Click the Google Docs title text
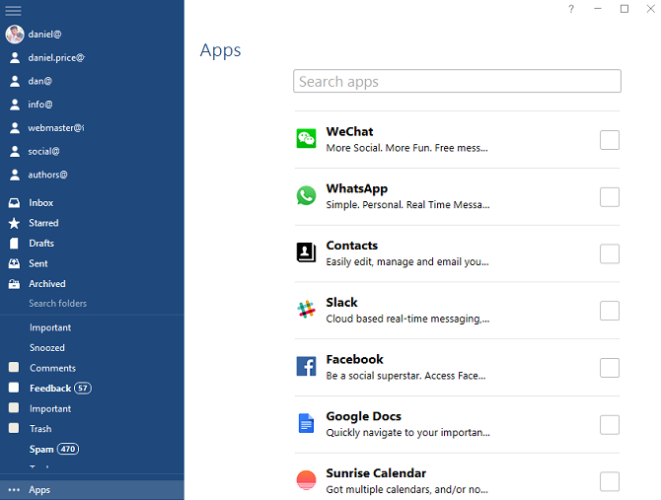This screenshot has width=661, height=500. (363, 417)
